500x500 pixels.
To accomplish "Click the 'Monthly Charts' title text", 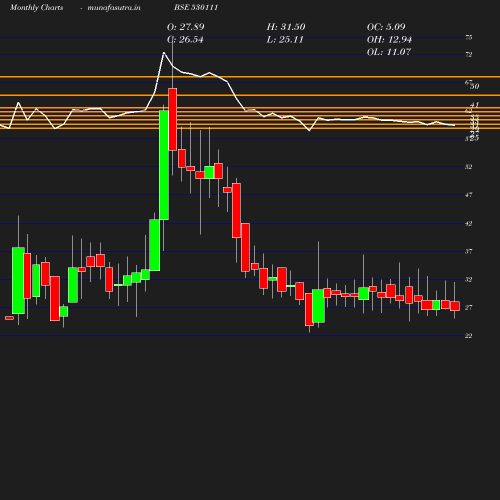I will coord(36,7).
